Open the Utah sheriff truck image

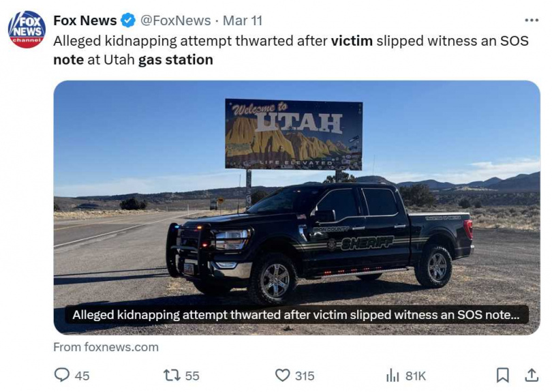tap(296, 198)
